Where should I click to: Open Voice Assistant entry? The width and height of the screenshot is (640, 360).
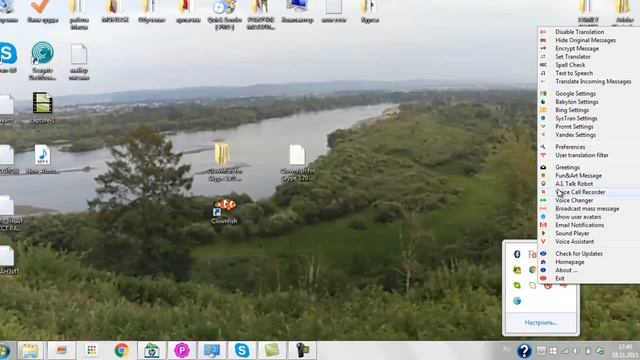[x=574, y=242]
